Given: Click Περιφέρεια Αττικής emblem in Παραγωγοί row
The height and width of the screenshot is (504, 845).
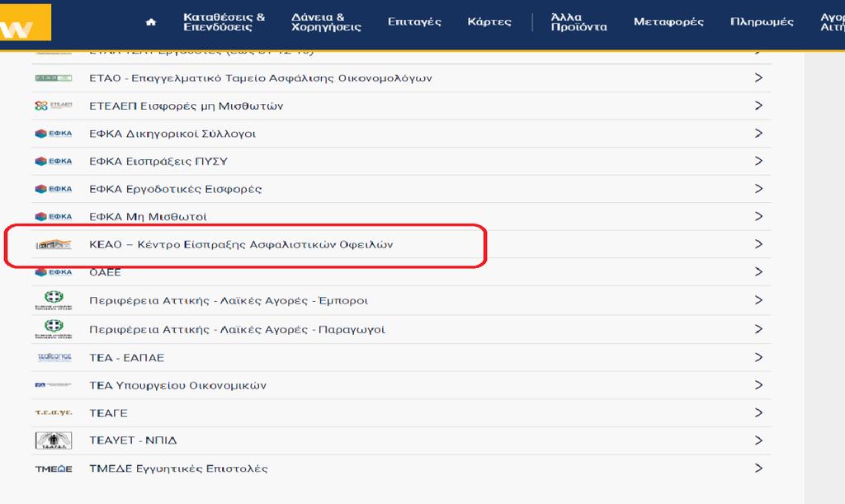Looking at the screenshot, I should (x=54, y=329).
